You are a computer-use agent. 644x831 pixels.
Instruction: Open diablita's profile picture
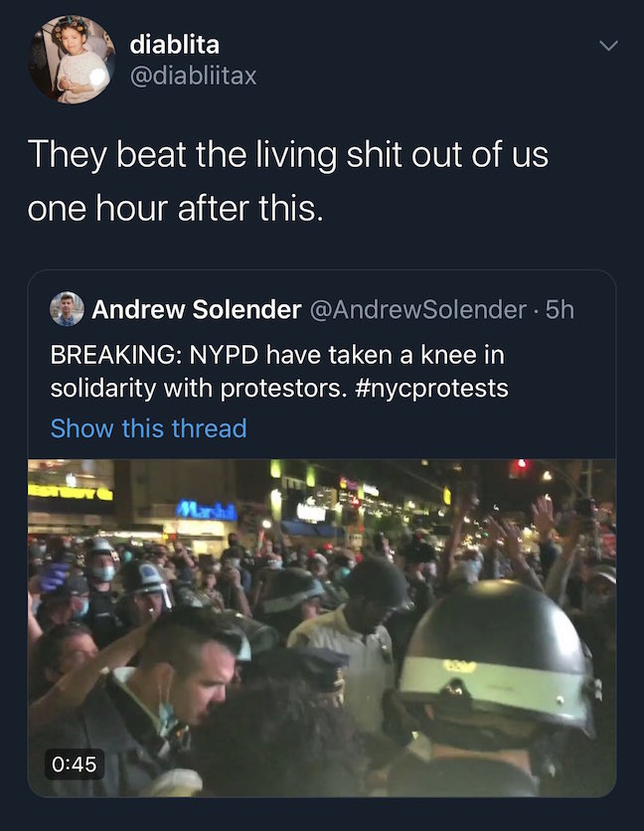72,60
